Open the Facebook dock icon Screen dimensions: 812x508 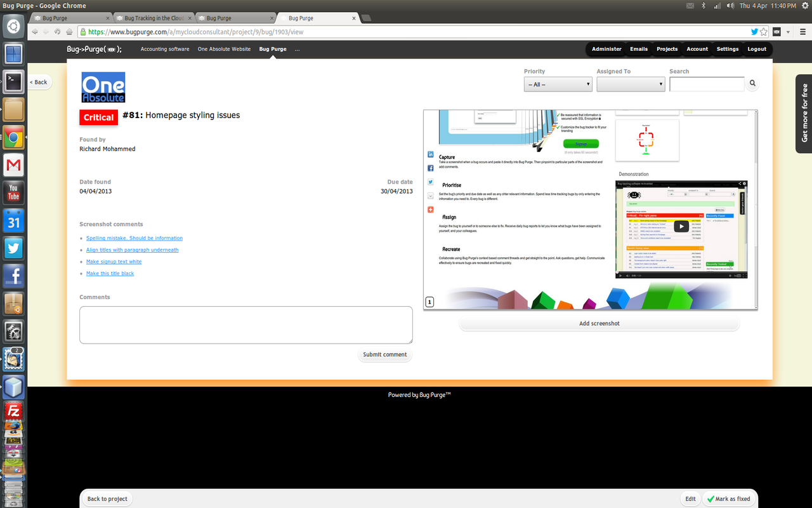coord(13,276)
